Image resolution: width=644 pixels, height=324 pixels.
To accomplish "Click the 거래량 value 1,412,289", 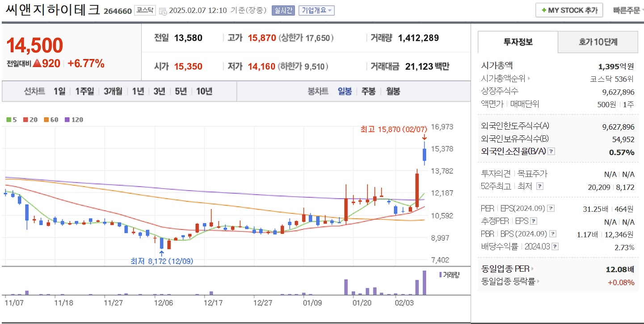I will click(418, 38).
